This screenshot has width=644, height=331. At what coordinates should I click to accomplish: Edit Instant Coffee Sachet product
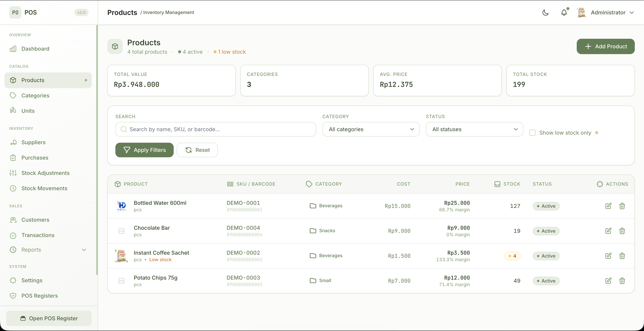[608, 256]
